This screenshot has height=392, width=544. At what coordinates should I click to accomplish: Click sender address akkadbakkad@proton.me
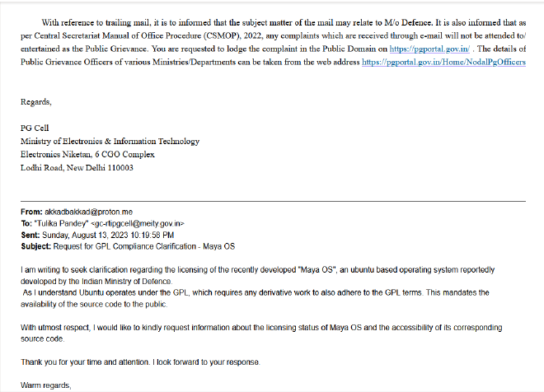(88, 212)
